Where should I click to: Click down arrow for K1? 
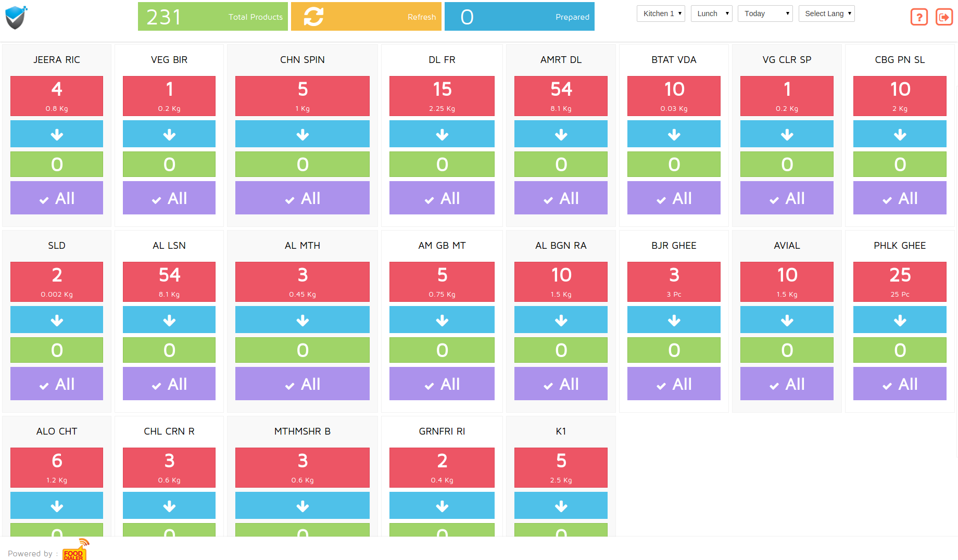[x=561, y=506]
